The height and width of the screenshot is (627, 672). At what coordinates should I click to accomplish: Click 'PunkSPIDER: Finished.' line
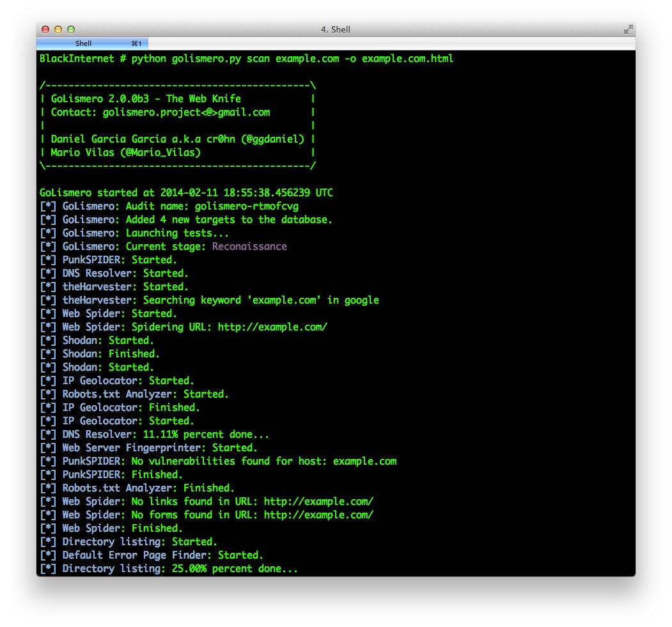(x=111, y=474)
